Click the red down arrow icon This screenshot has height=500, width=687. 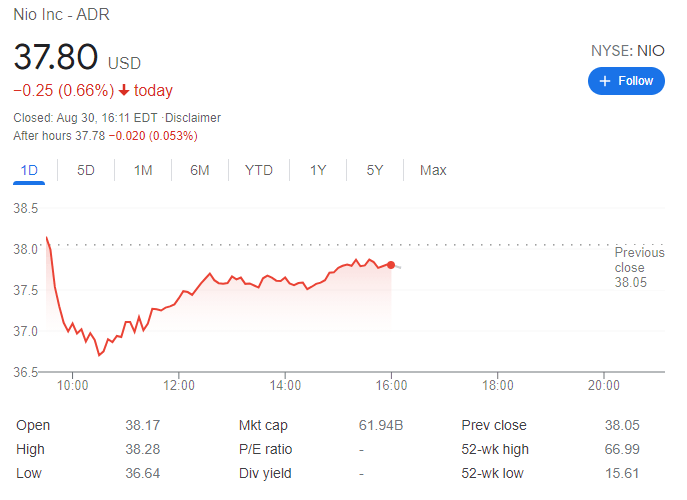[x=124, y=91]
